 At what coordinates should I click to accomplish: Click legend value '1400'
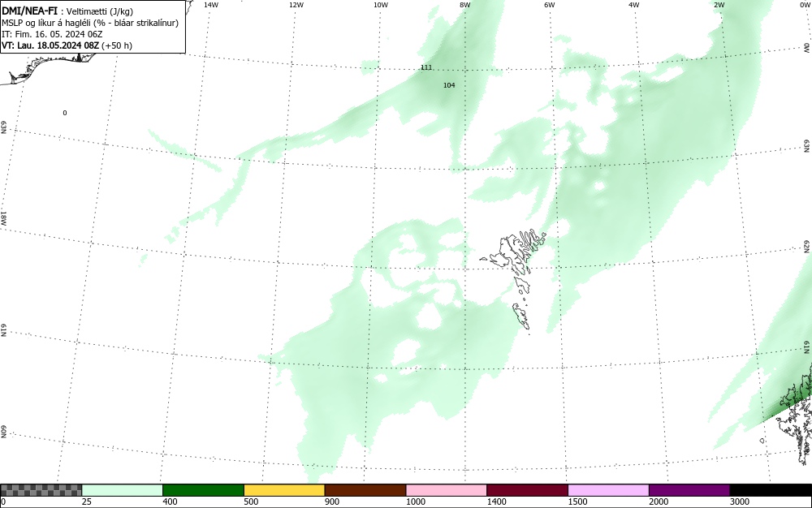click(497, 502)
